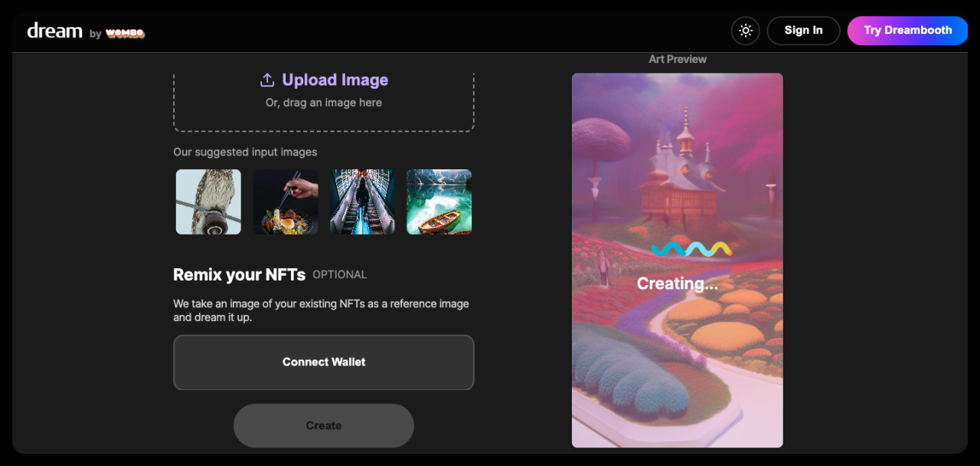This screenshot has width=980, height=466.
Task: Click the Upload Image text link
Action: point(335,80)
